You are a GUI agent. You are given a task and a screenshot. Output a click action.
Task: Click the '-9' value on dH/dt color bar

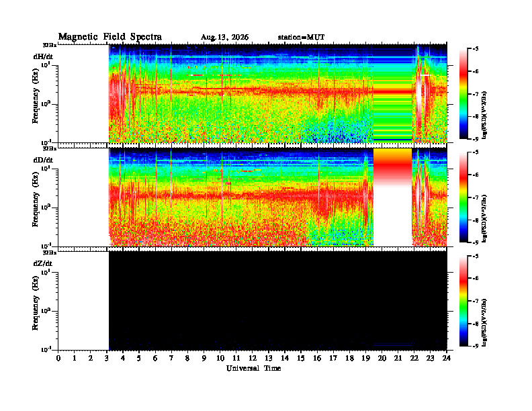476,139
